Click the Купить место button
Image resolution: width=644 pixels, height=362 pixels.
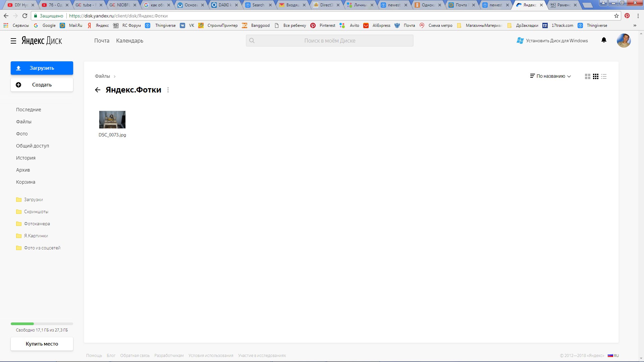42,344
